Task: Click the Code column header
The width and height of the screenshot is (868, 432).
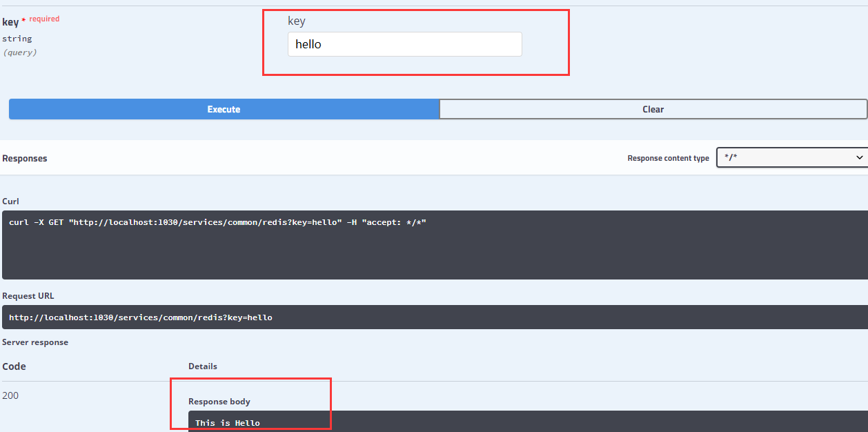Action: point(14,366)
